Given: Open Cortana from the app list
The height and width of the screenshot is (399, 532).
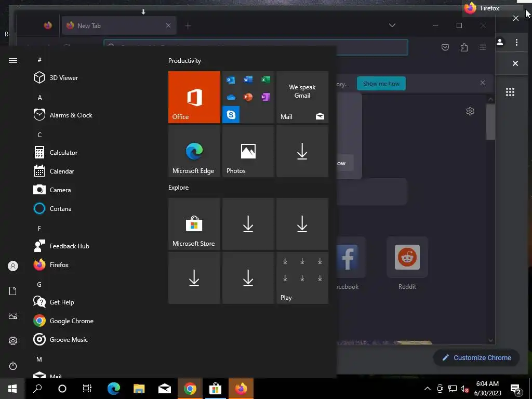Looking at the screenshot, I should (x=52, y=209).
